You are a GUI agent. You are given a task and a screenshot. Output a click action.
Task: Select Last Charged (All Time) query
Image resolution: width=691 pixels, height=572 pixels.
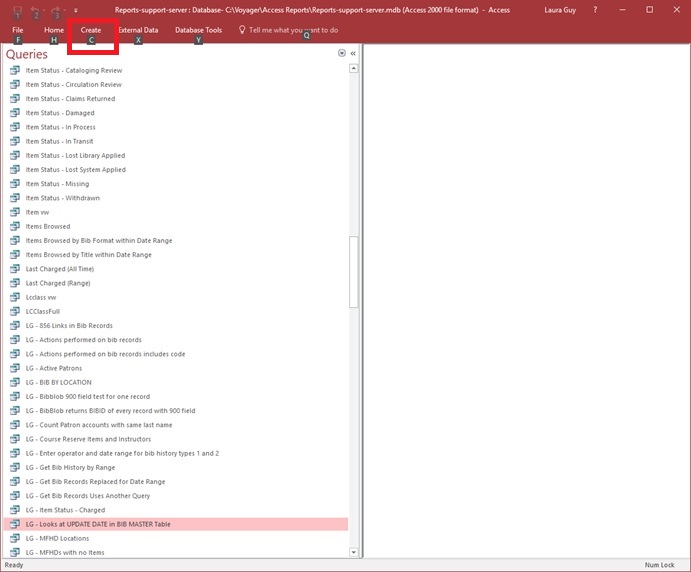pos(59,269)
